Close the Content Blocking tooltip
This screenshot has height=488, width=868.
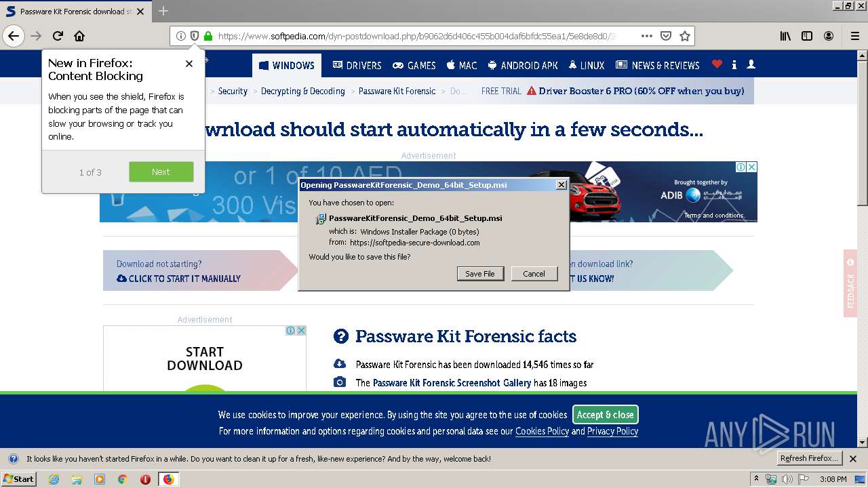pos(189,64)
